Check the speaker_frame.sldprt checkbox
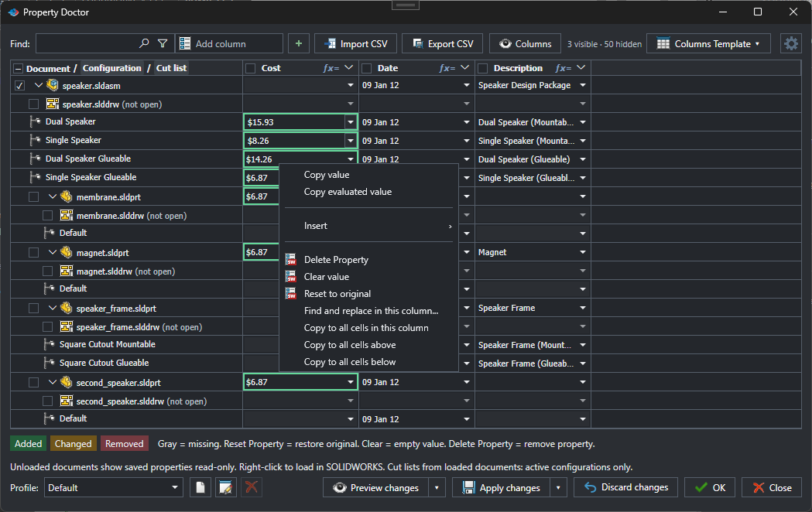Screen dimensions: 812x512 point(33,309)
